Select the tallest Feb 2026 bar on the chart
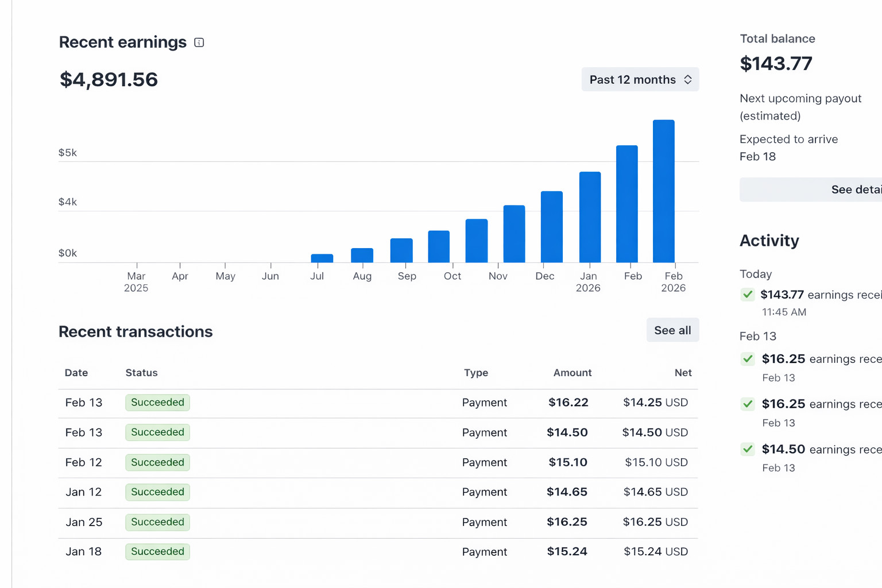 [664, 189]
